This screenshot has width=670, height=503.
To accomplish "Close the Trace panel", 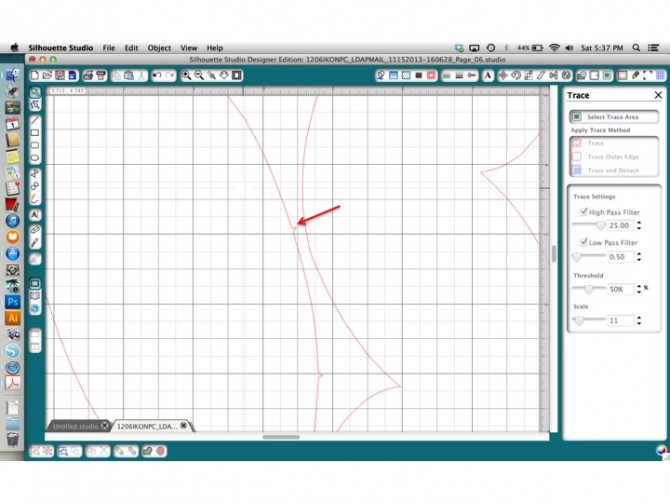I will pyautogui.click(x=658, y=95).
